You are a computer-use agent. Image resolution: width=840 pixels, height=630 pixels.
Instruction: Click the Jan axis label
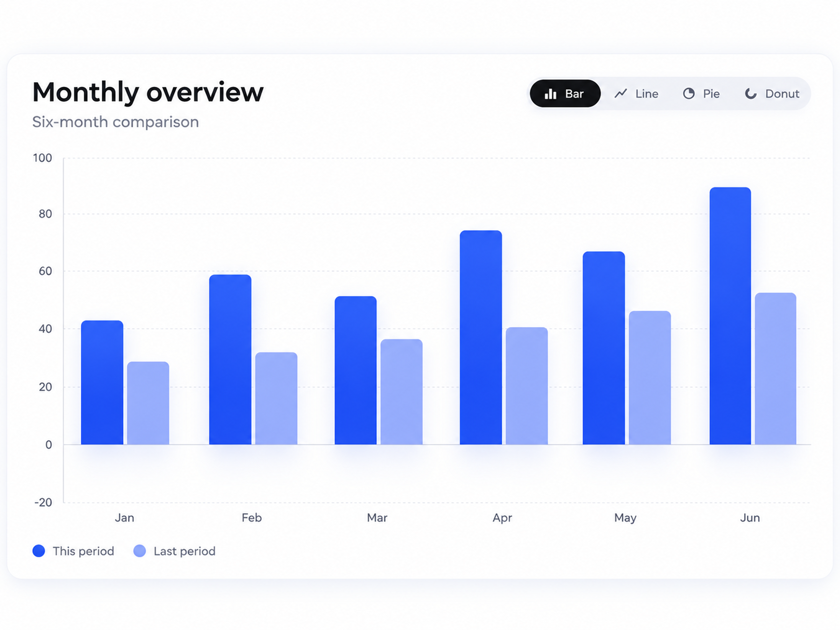tap(125, 518)
